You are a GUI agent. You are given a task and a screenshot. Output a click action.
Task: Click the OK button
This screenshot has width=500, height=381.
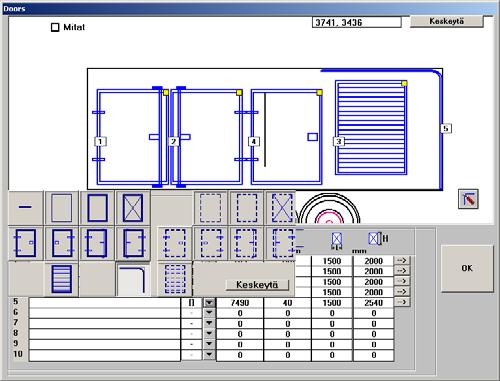467,268
